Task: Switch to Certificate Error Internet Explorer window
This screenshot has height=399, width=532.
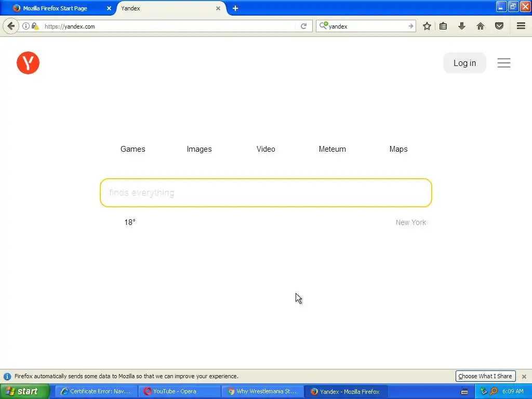Action: 96,391
